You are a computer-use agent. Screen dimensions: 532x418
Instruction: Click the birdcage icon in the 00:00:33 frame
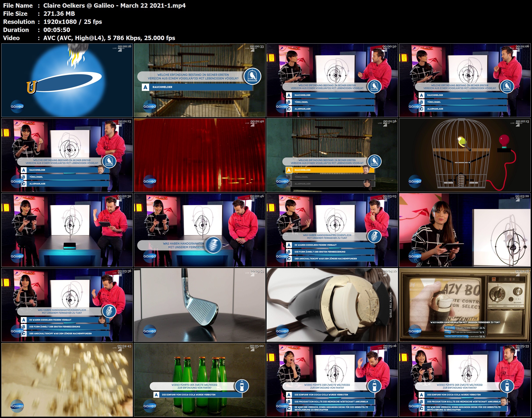point(252,76)
